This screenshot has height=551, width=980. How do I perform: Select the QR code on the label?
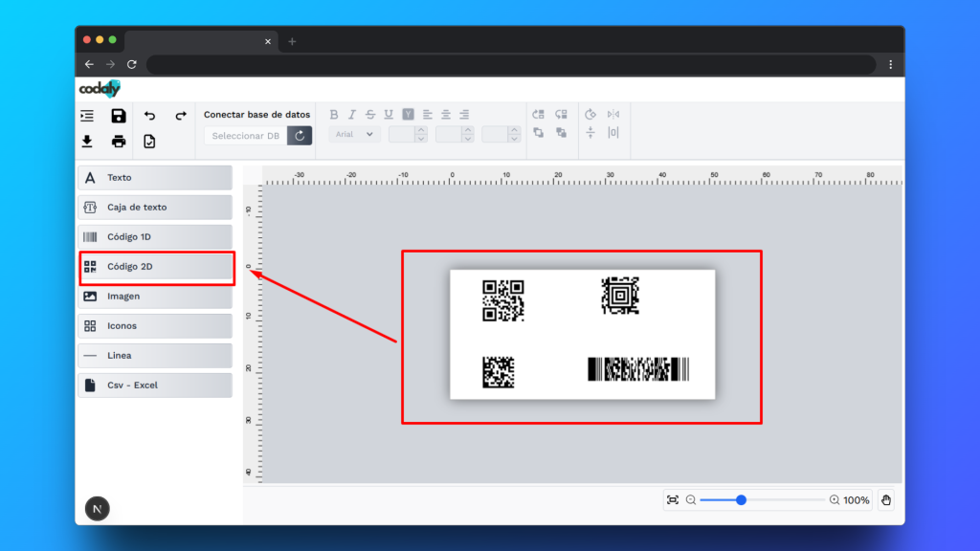pos(503,300)
